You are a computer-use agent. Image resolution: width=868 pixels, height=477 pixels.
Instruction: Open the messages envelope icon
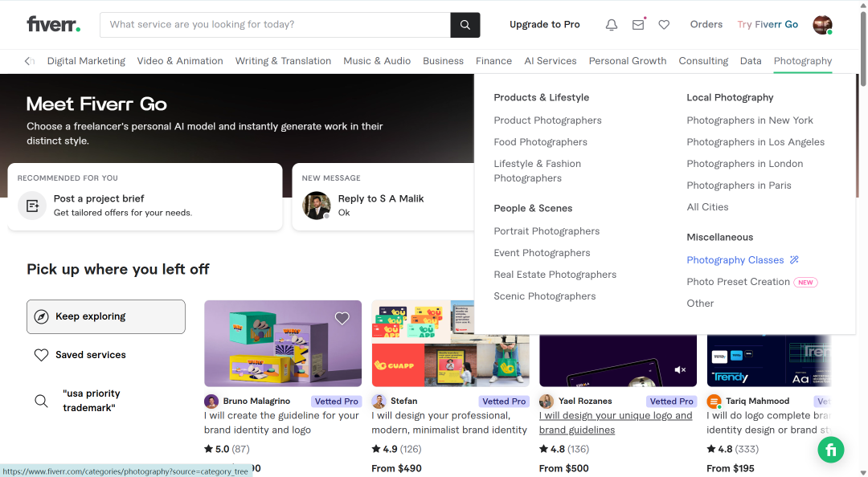click(x=638, y=25)
